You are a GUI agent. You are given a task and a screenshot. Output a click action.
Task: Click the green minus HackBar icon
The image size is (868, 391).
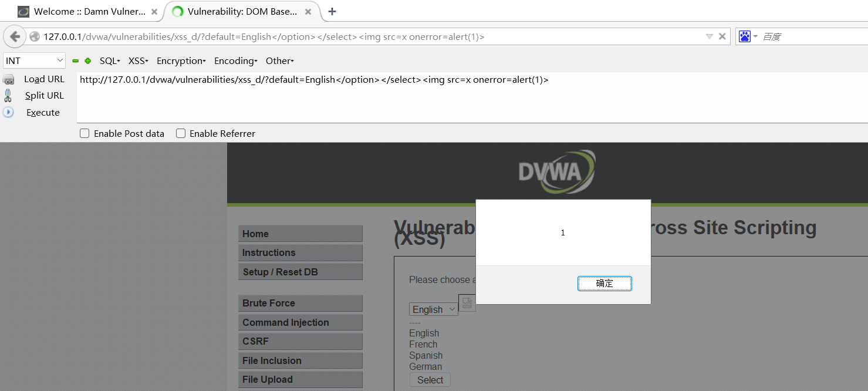coord(75,61)
